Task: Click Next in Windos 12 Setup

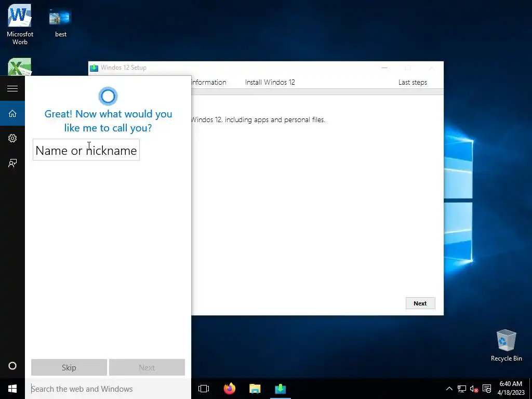Action: [x=420, y=303]
